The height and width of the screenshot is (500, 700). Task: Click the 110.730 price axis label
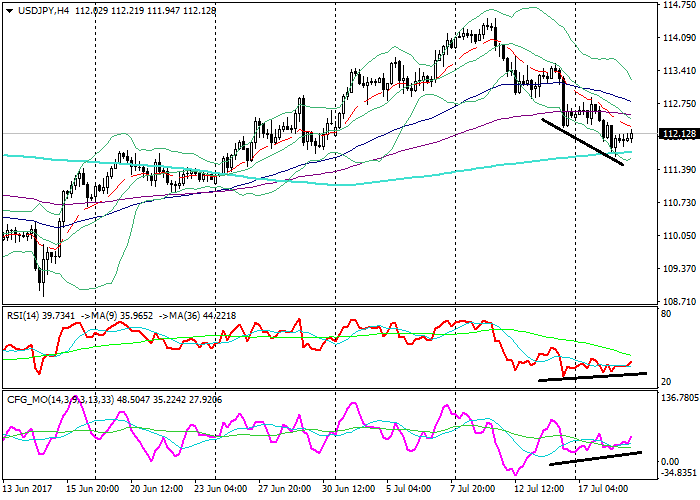tap(679, 203)
